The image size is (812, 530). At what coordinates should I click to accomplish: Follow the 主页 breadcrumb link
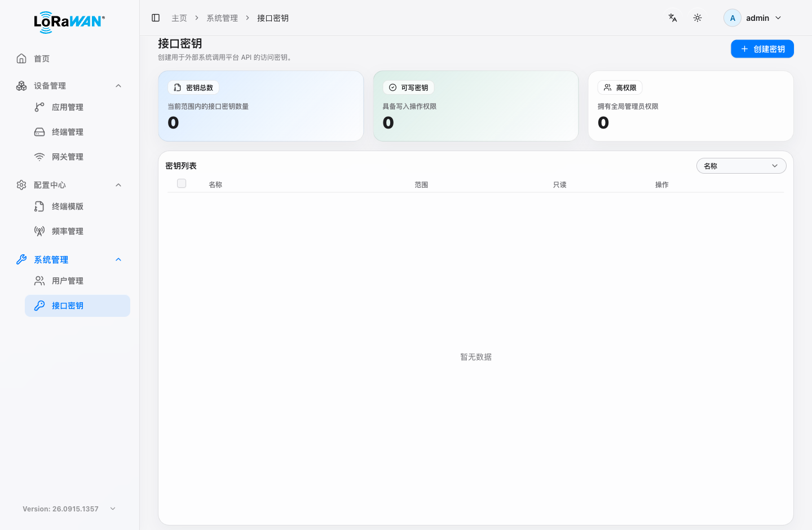[179, 18]
